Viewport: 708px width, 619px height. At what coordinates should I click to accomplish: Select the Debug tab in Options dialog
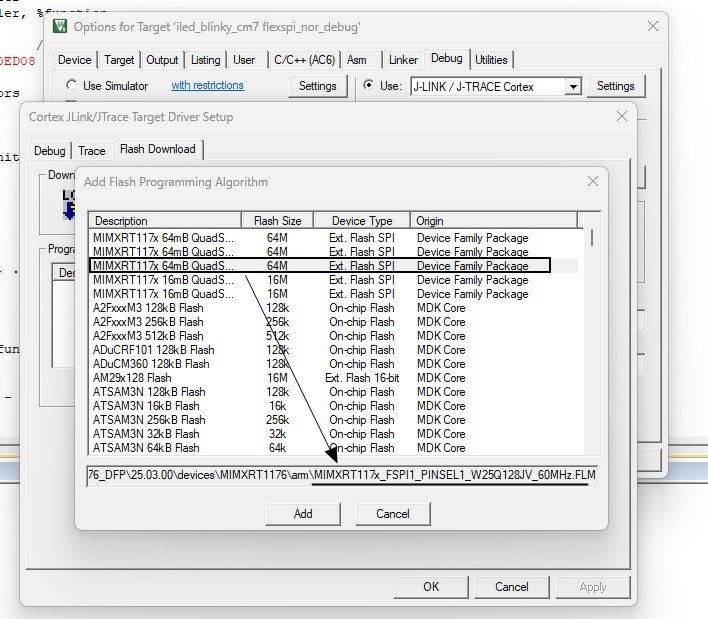(x=447, y=58)
